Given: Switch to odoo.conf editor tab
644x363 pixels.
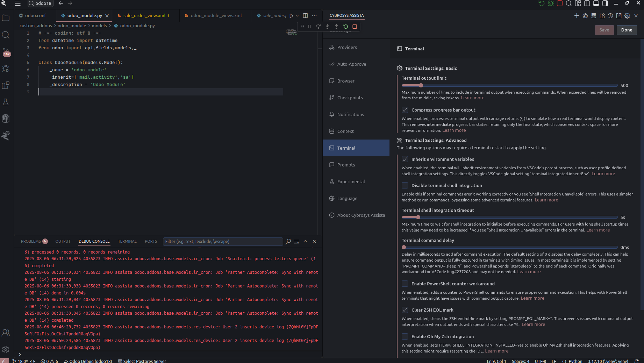Looking at the screenshot, I should (35, 16).
